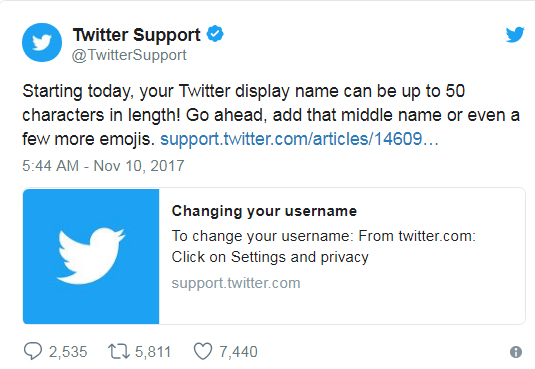Screen dimensions: 535x369
Task: Open the 5:44 AM - Nov 10, 2017 timestamp
Action: coord(103,166)
